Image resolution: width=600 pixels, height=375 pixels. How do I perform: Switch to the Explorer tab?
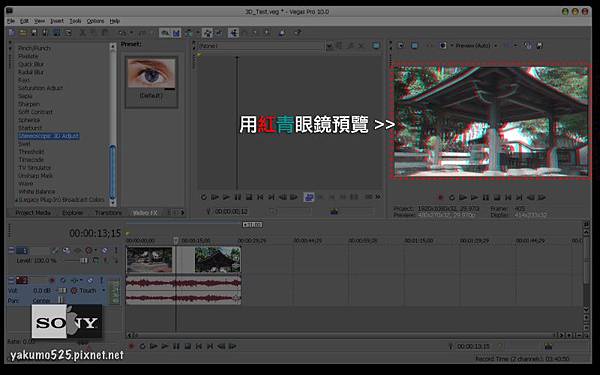click(73, 212)
